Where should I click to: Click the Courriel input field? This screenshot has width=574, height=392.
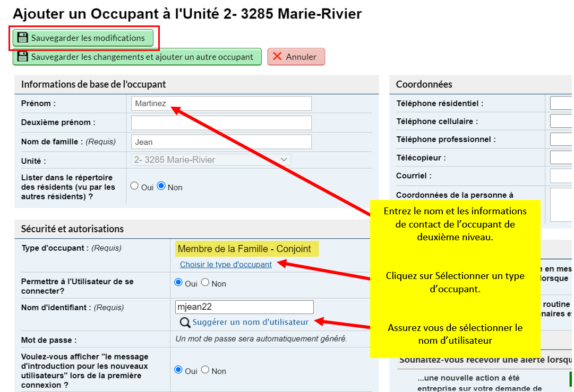click(x=562, y=176)
